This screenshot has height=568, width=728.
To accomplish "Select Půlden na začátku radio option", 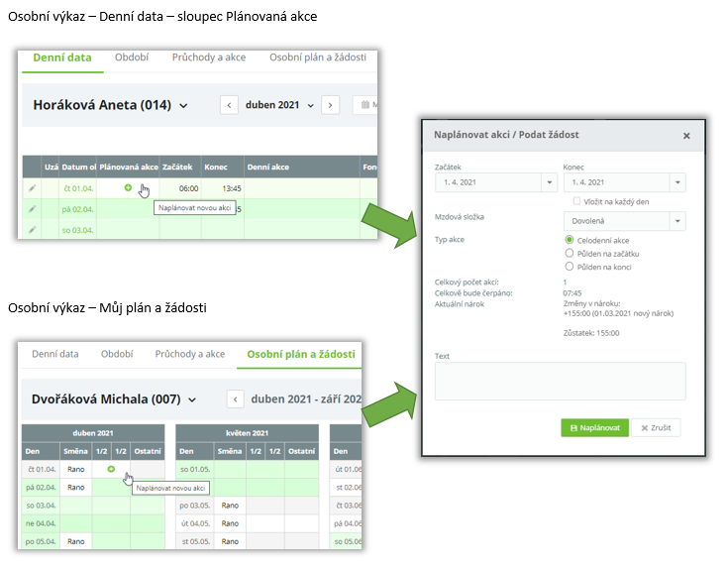I will [570, 253].
